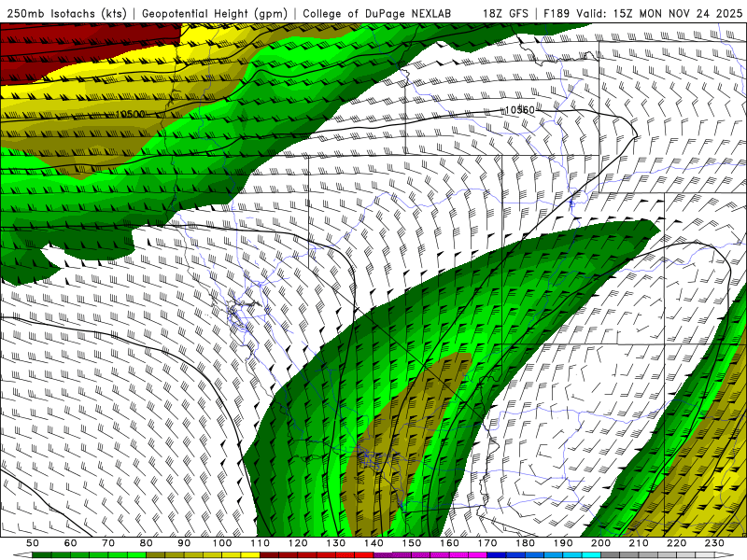747x560 pixels.
Task: Click the '140' color scale label
Action: click(373, 543)
